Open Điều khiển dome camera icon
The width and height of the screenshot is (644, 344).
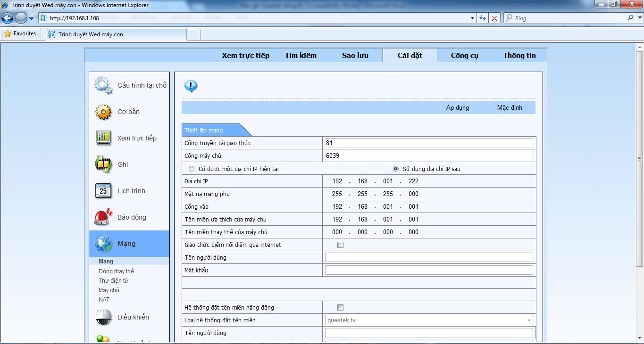click(x=103, y=317)
